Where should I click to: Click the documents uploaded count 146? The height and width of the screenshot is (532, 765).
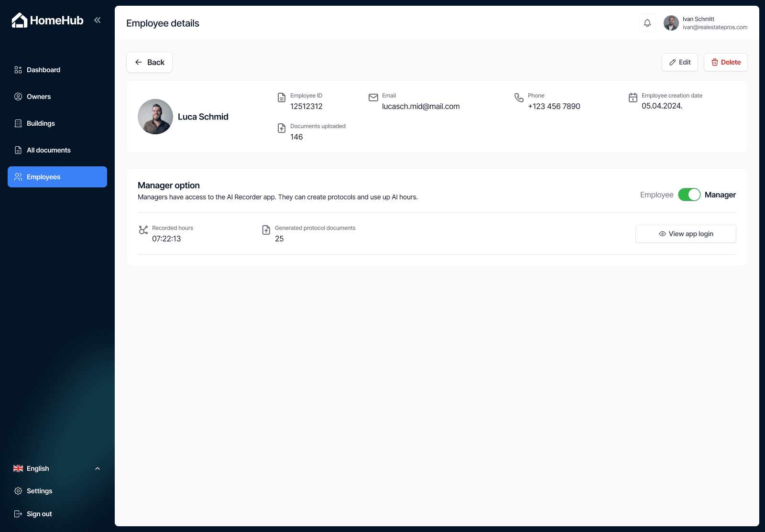[x=296, y=137]
